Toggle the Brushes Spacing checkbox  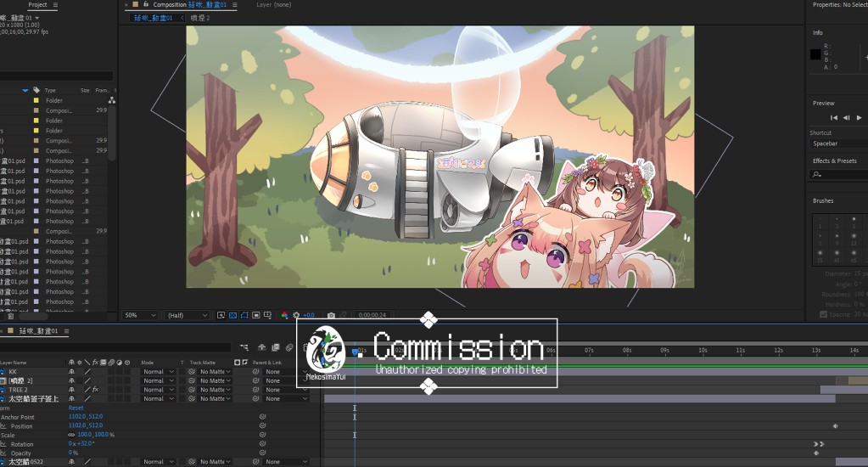coord(823,314)
